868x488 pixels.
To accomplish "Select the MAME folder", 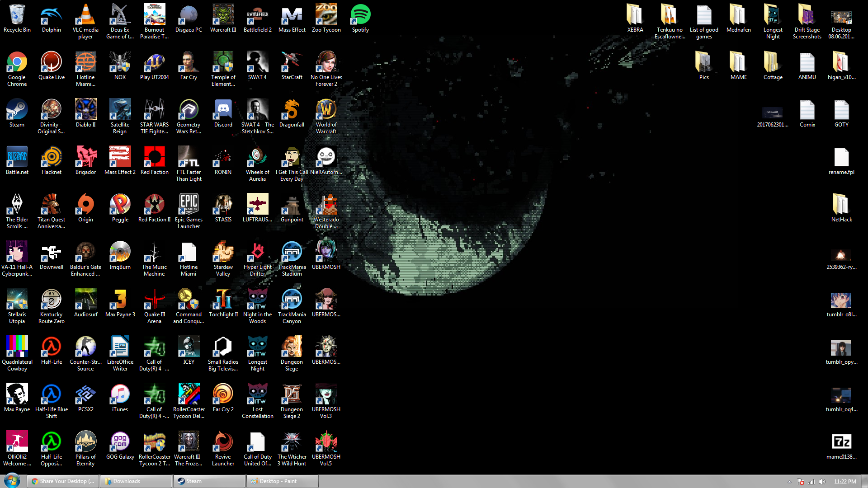I will coord(738,62).
